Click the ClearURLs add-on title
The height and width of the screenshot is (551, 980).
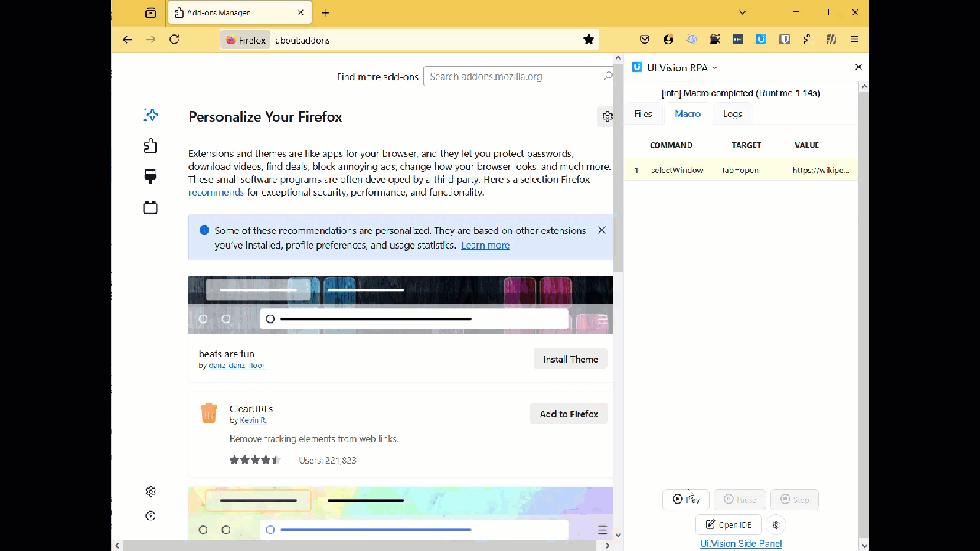pos(251,409)
